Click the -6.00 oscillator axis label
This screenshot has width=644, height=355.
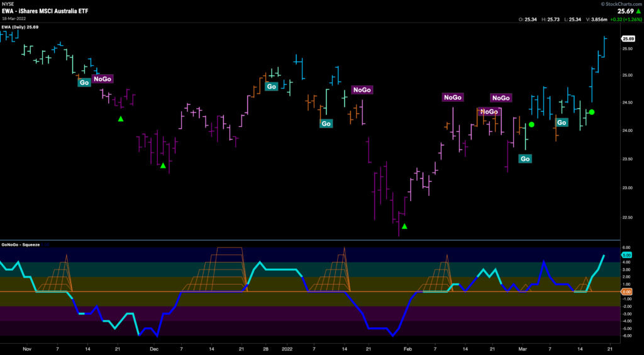[626, 336]
